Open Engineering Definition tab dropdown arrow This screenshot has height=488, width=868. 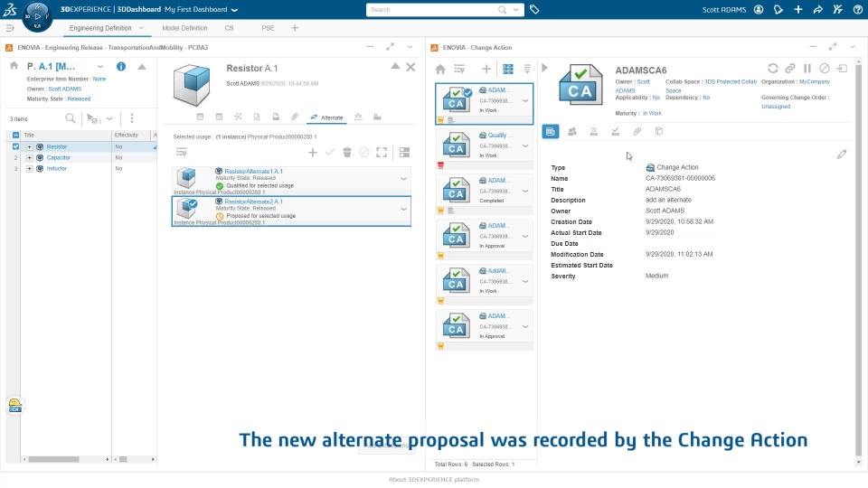pos(141,28)
